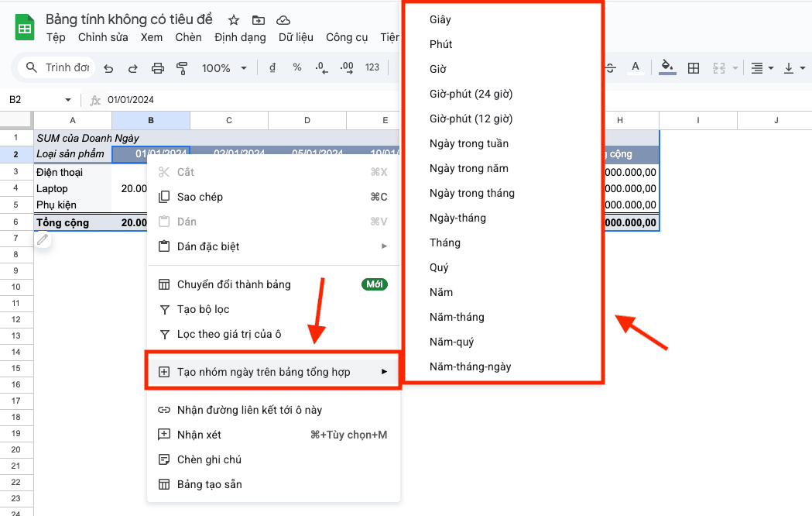Select Sao chép in context menu
The width and height of the screenshot is (812, 516).
pos(273,197)
